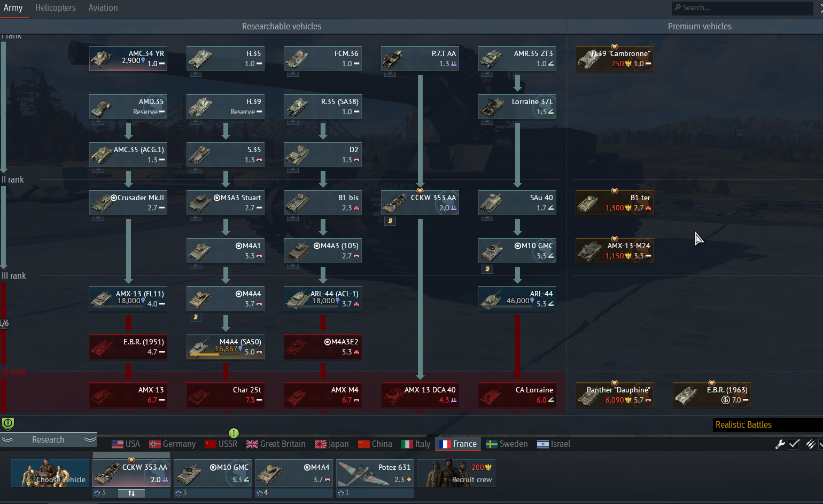Select the locked Char 25t card
This screenshot has height=504, width=823.
point(226,395)
